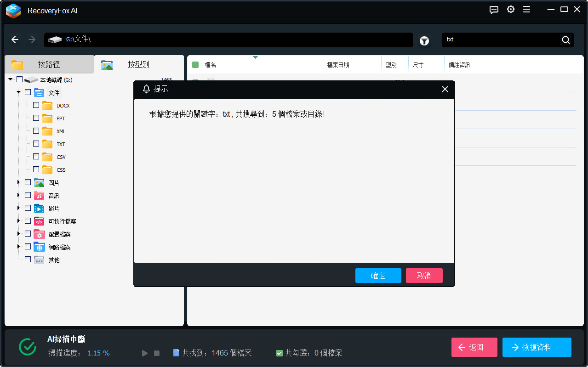Select the 本地磁碟 (G:) checkbox
The height and width of the screenshot is (367, 588).
pos(19,79)
